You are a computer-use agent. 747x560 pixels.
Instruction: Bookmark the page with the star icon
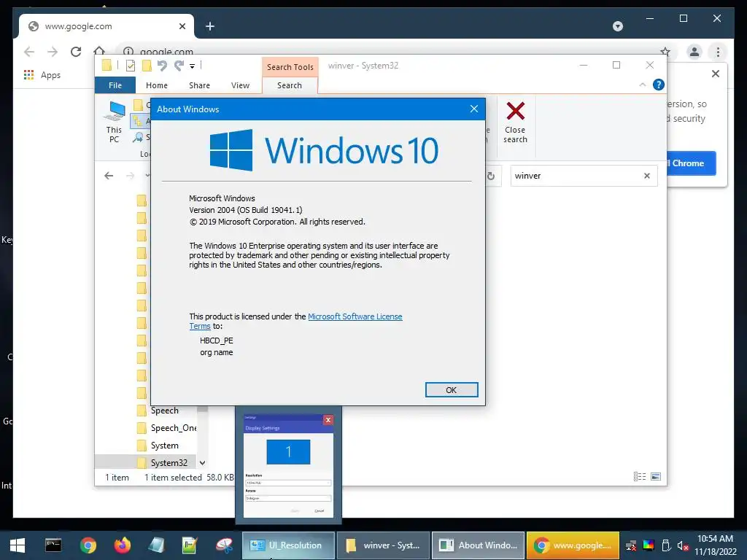click(x=665, y=51)
